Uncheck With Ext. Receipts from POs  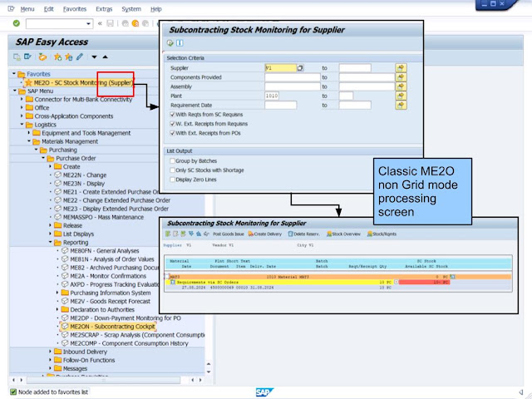(x=172, y=133)
